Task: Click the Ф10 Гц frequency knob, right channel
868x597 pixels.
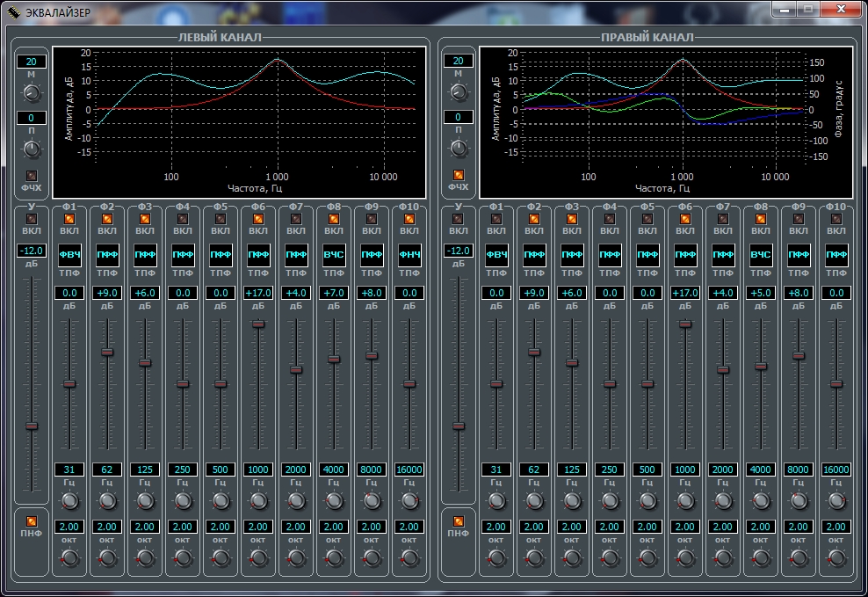Action: pos(836,500)
